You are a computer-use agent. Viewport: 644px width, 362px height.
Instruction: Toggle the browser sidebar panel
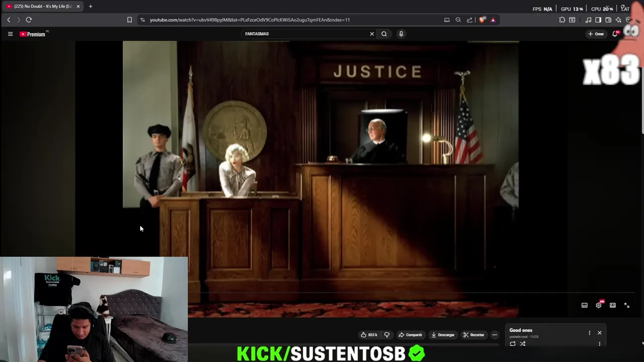(598, 20)
